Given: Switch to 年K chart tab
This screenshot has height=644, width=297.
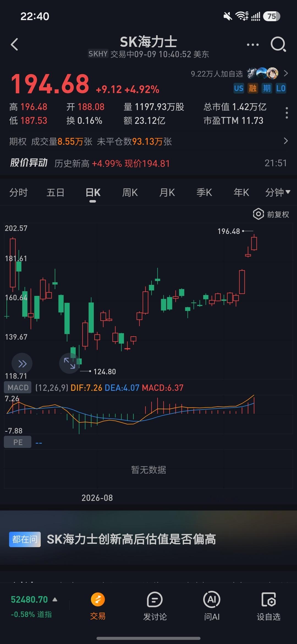Looking at the screenshot, I should click(241, 192).
